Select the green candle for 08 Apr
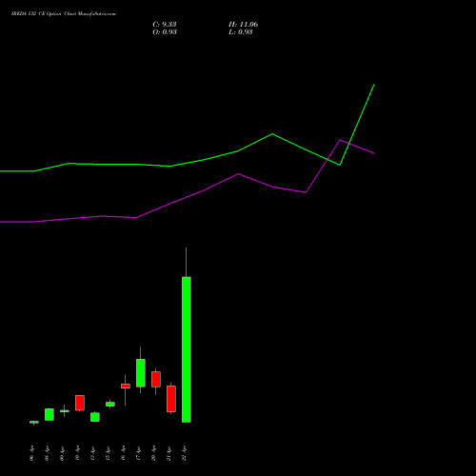Screen dimensions: 476x476 click(50, 414)
